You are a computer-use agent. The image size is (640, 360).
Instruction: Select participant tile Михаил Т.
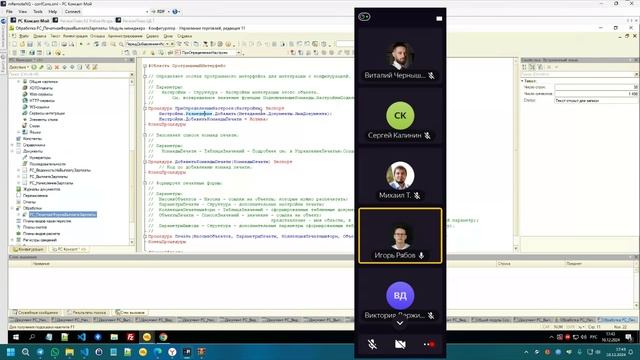(400, 177)
